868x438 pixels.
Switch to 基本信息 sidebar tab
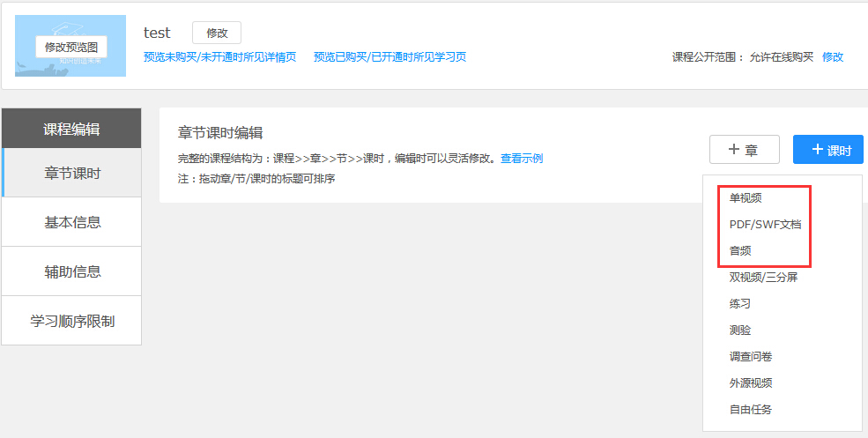72,222
